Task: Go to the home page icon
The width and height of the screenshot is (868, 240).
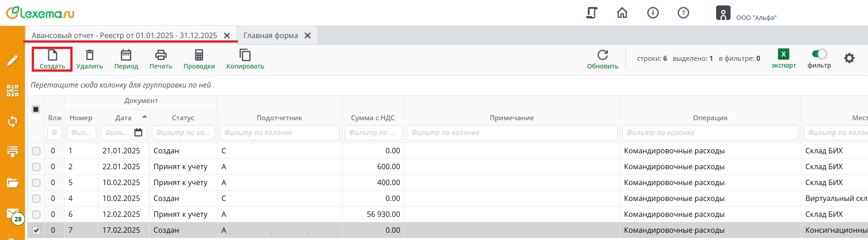Action: pos(622,13)
